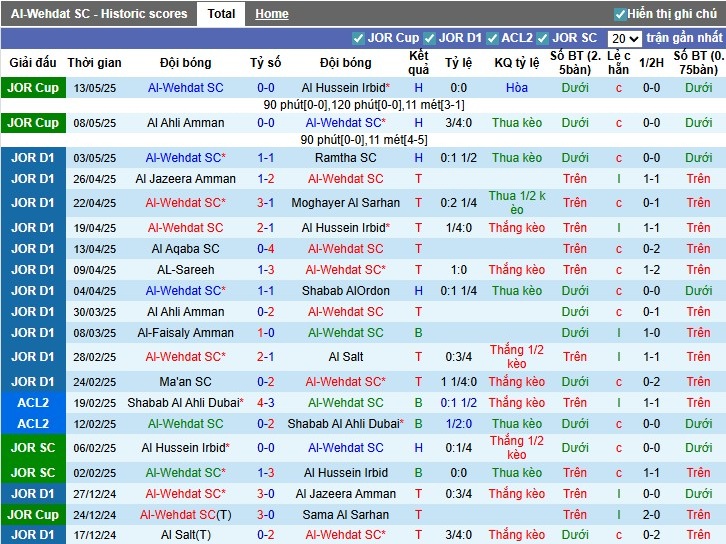Open Al Jazeera Amman on 27/12/24 row
Image resolution: width=726 pixels, height=544 pixels.
coord(345,494)
